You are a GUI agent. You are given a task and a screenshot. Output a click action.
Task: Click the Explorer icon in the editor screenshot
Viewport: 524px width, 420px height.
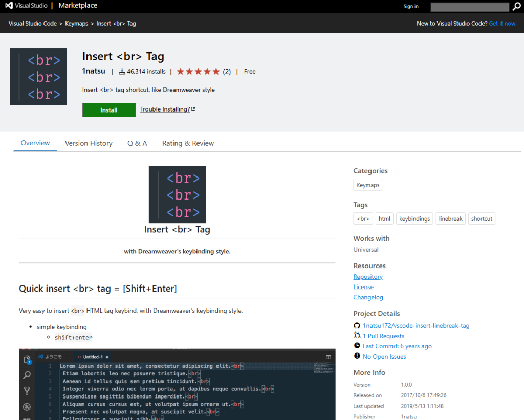coord(27,360)
